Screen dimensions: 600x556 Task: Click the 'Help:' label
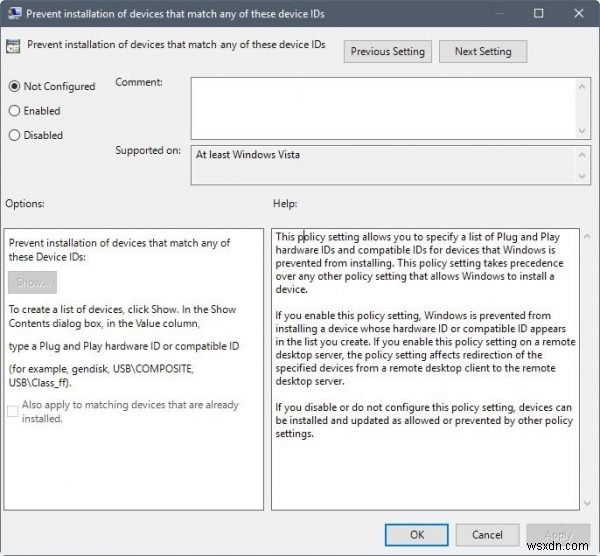tap(285, 204)
